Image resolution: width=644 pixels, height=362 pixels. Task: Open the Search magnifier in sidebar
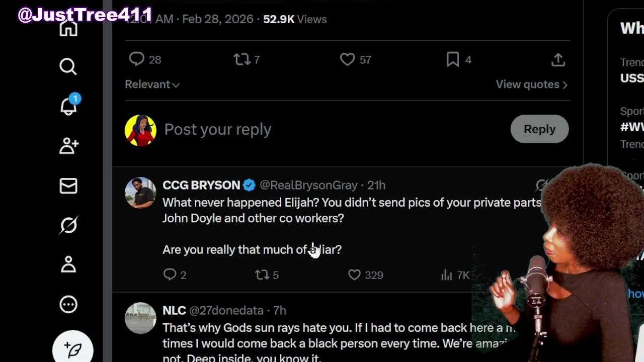68,66
